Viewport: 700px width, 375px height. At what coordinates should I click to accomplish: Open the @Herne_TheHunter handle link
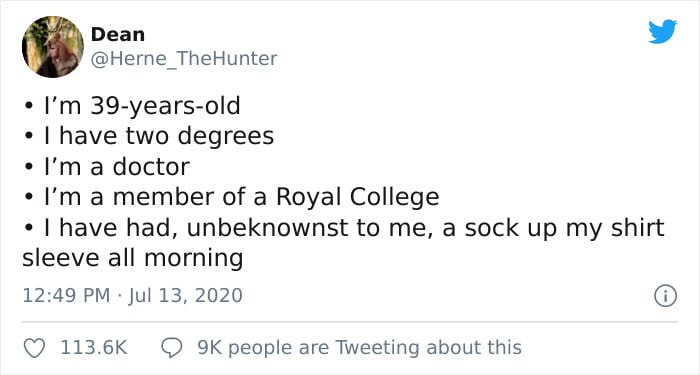point(184,59)
